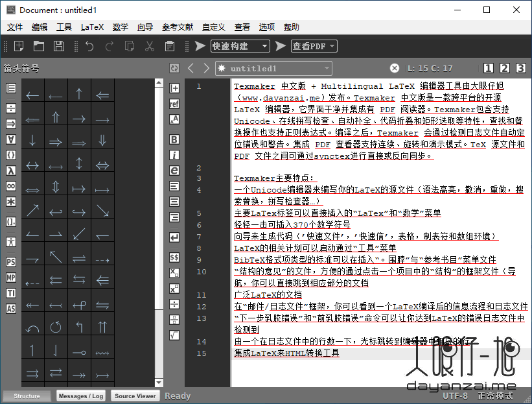The image size is (532, 404).
Task: Insert inline math with the $$ icon
Action: point(174,257)
